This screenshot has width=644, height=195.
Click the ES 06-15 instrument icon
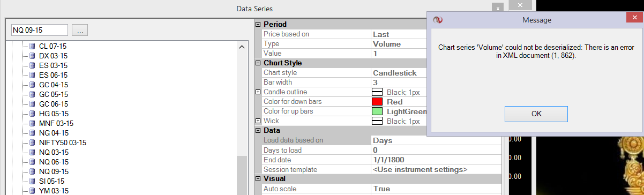click(x=33, y=76)
